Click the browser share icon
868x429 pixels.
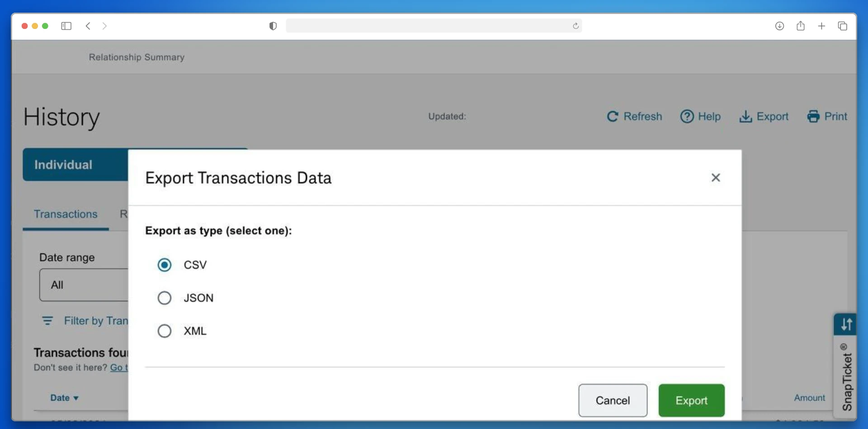(x=800, y=26)
